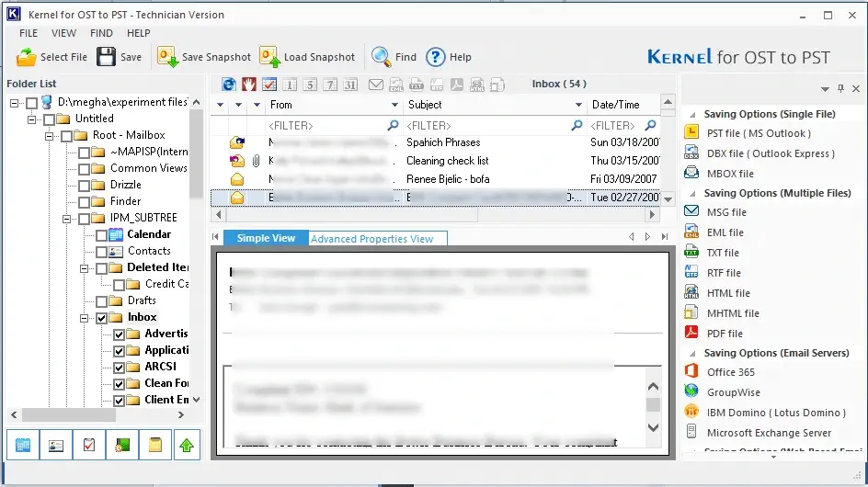Click the Internet Explorer icon in message toolbar
The height and width of the screenshot is (487, 868).
[x=229, y=85]
